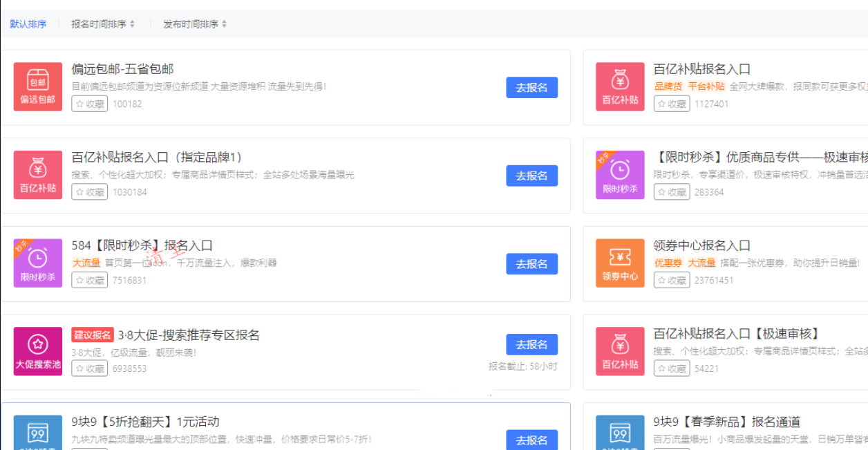Toggle 收藏 for 584 限时秒杀 entry
The image size is (868, 450).
90,280
